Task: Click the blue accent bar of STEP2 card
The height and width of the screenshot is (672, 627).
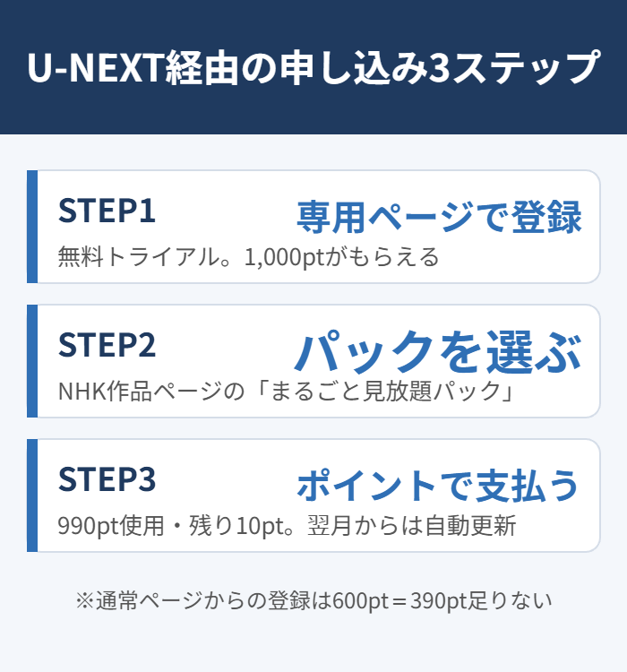Action: [32, 361]
